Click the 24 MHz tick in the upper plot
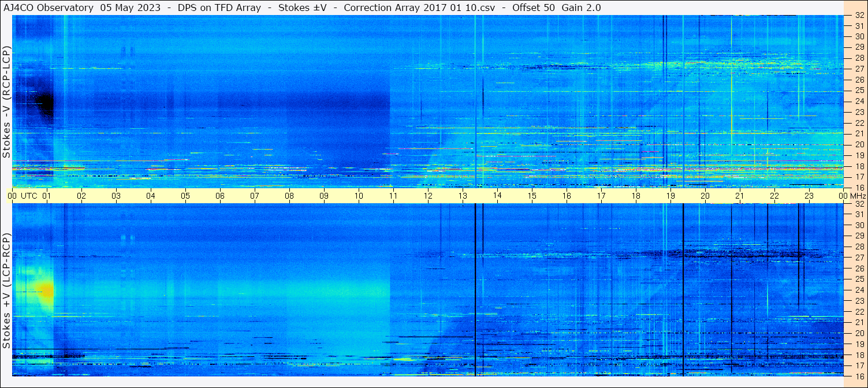Image resolution: width=868 pixels, height=388 pixels. [859, 101]
